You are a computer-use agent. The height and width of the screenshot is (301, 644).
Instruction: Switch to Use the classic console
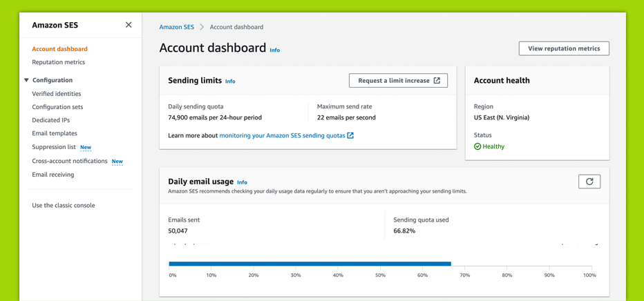coord(64,205)
